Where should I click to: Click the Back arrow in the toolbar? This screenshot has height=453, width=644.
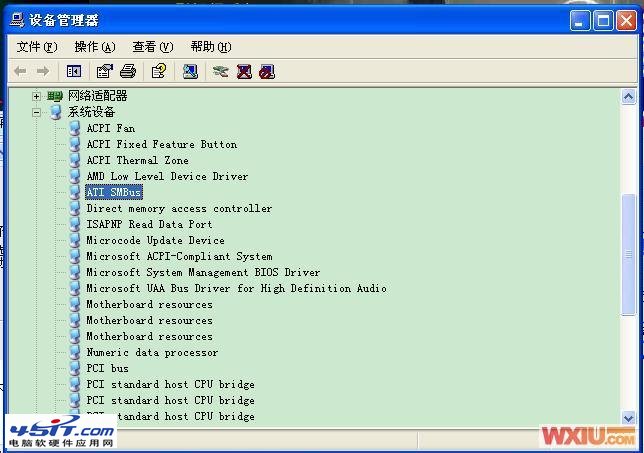[x=20, y=71]
